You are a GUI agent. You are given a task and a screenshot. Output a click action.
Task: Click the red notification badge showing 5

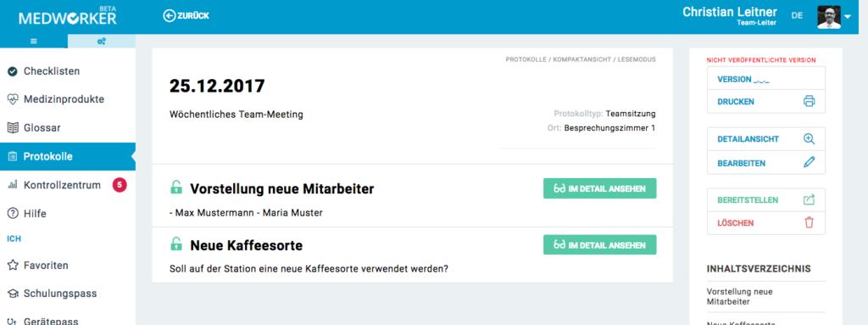click(120, 185)
